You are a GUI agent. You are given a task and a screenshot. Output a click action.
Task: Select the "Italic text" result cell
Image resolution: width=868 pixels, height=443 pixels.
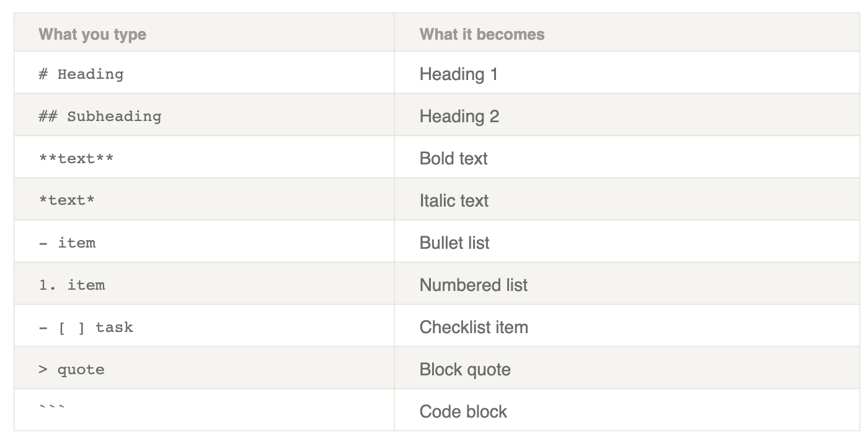coord(454,201)
